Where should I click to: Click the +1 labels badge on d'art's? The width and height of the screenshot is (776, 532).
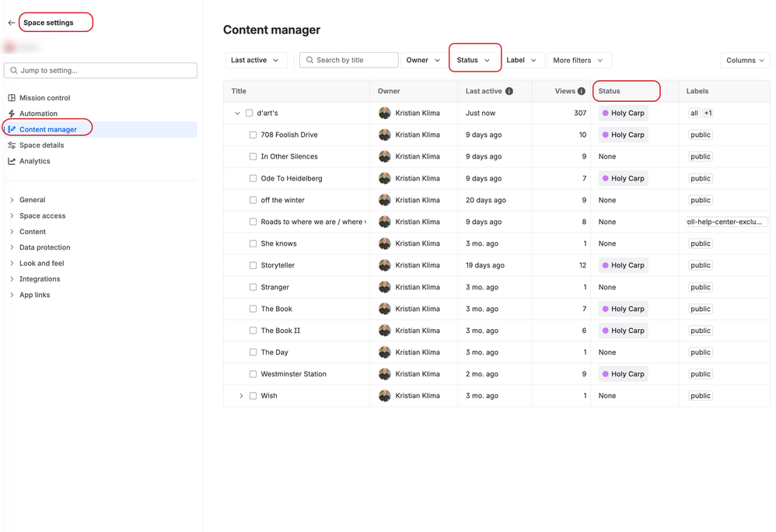(708, 114)
